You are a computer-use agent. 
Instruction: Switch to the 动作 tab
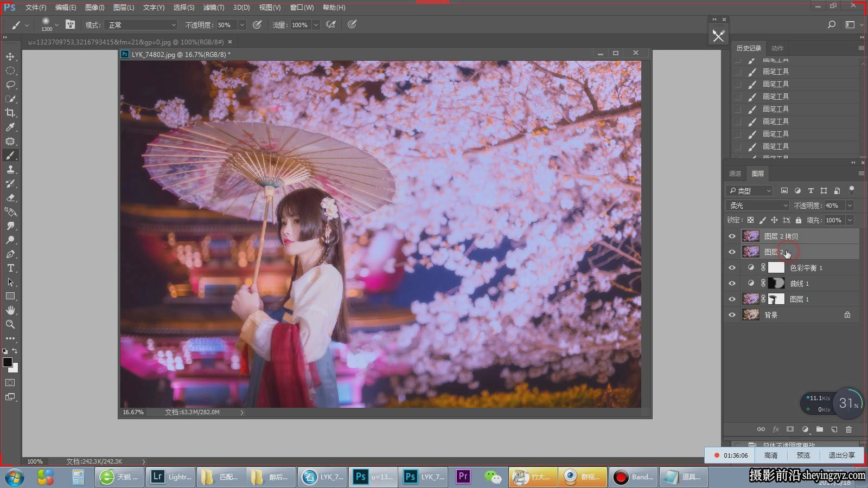[777, 48]
